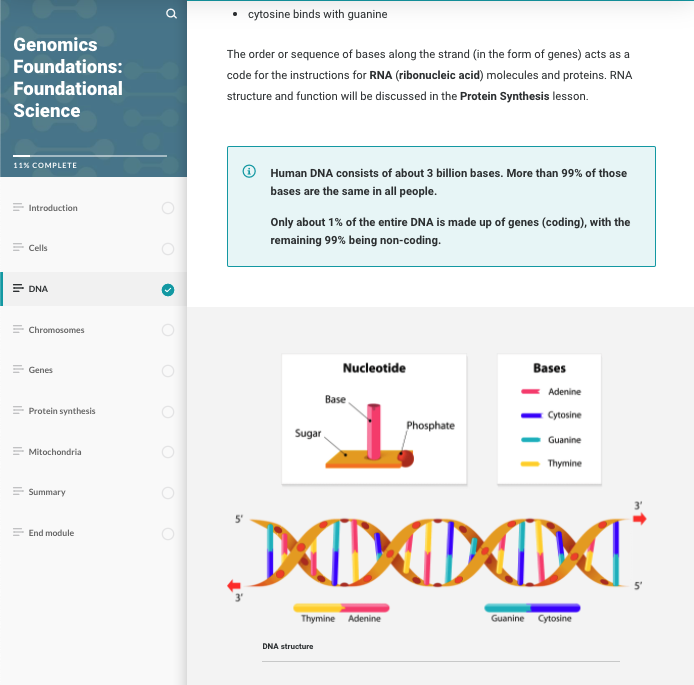Open the Genes lesson
The image size is (694, 685).
pyautogui.click(x=93, y=370)
